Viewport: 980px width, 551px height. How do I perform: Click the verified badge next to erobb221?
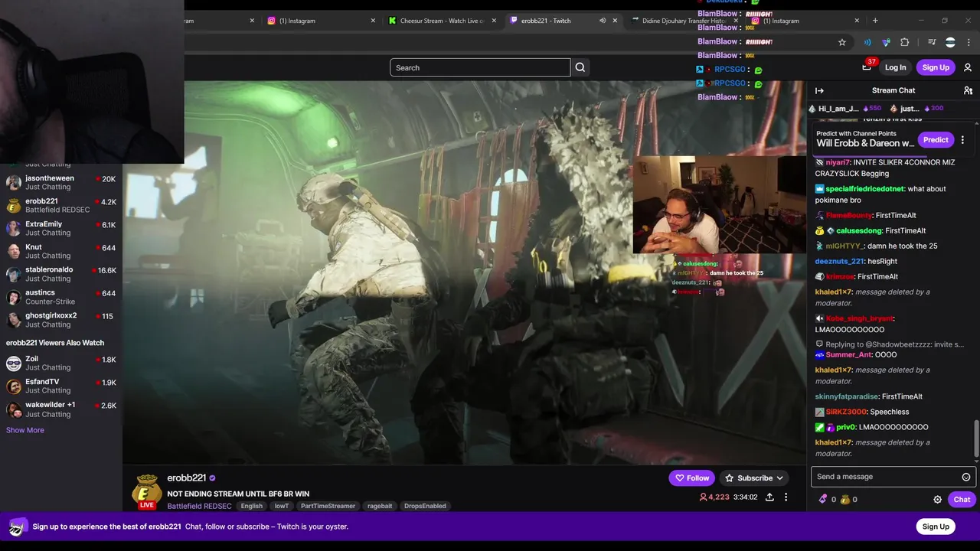(x=212, y=478)
